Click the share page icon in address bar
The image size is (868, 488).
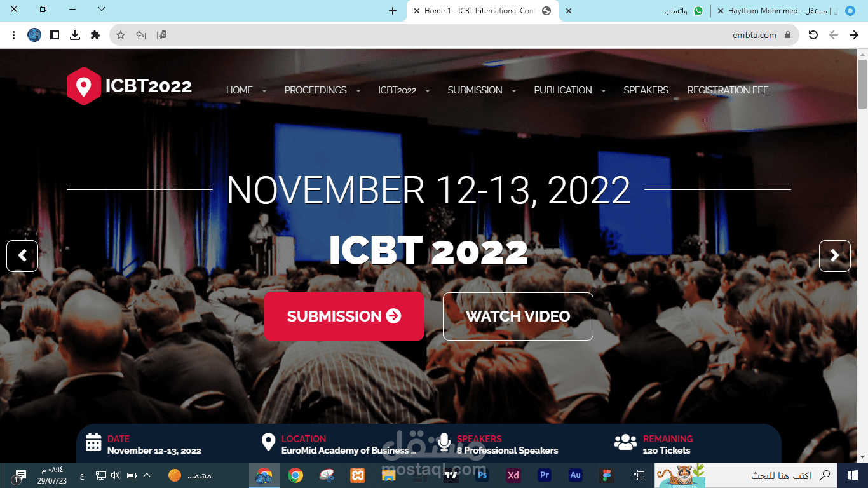141,35
